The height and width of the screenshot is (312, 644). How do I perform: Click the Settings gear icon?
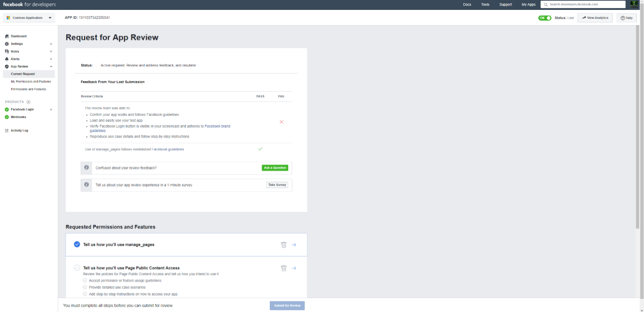pyautogui.click(x=8, y=44)
